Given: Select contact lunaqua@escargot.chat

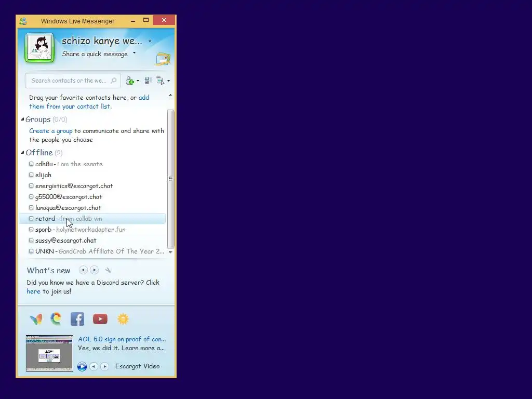Looking at the screenshot, I should (92, 208).
